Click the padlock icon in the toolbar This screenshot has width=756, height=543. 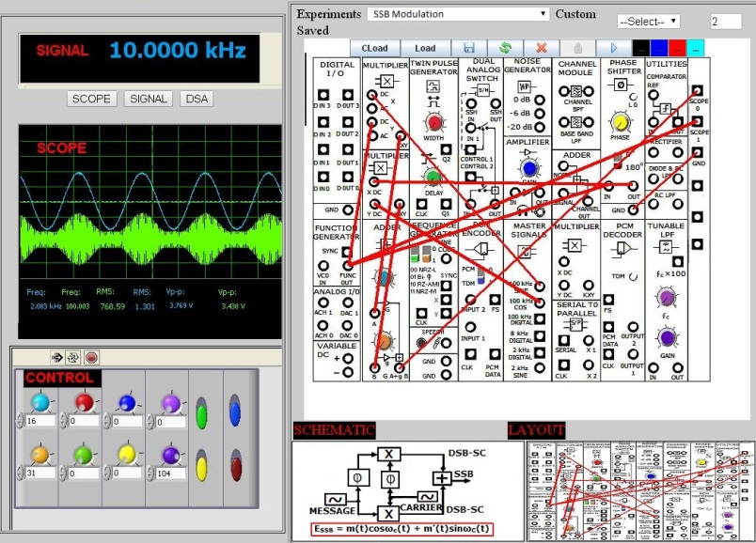point(578,47)
